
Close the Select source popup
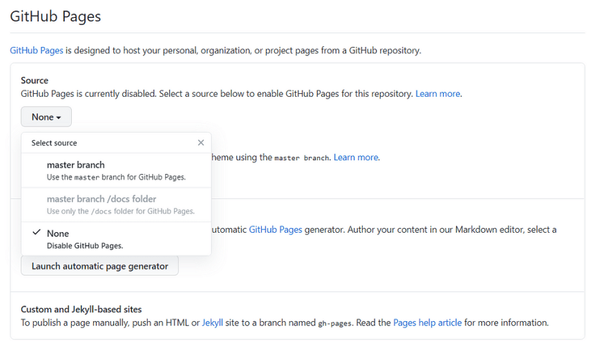(x=200, y=143)
